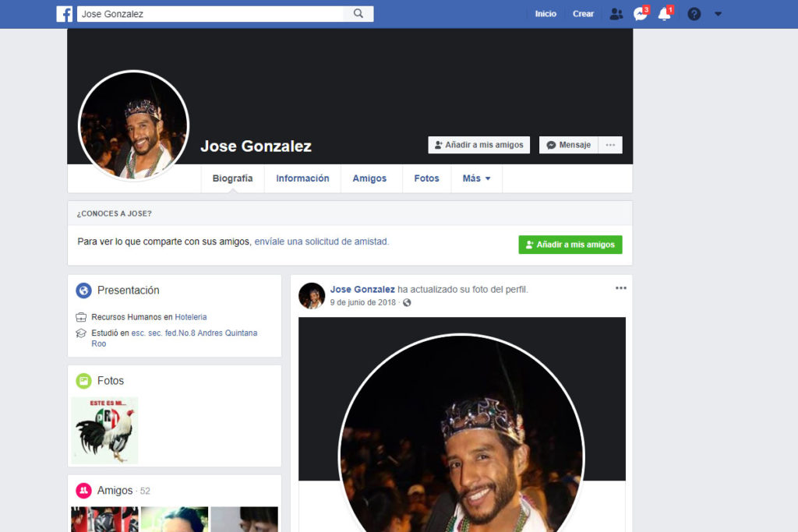Click the search magnifier icon
This screenshot has width=798, height=532.
pyautogui.click(x=358, y=14)
